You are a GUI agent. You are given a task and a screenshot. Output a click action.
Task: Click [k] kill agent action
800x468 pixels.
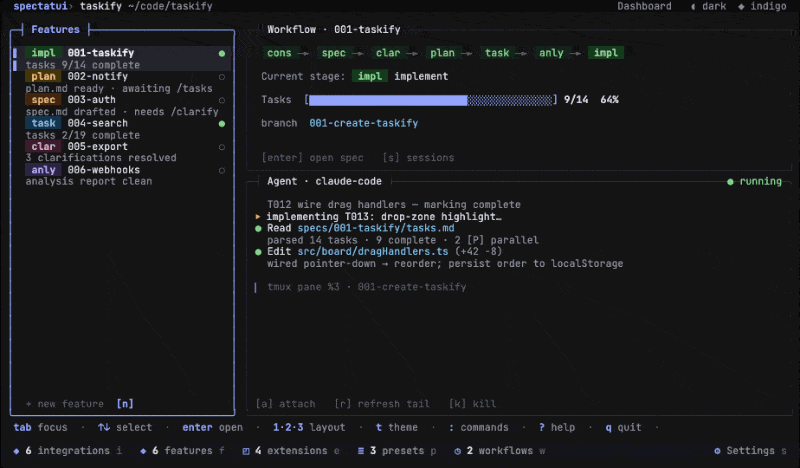(472, 404)
